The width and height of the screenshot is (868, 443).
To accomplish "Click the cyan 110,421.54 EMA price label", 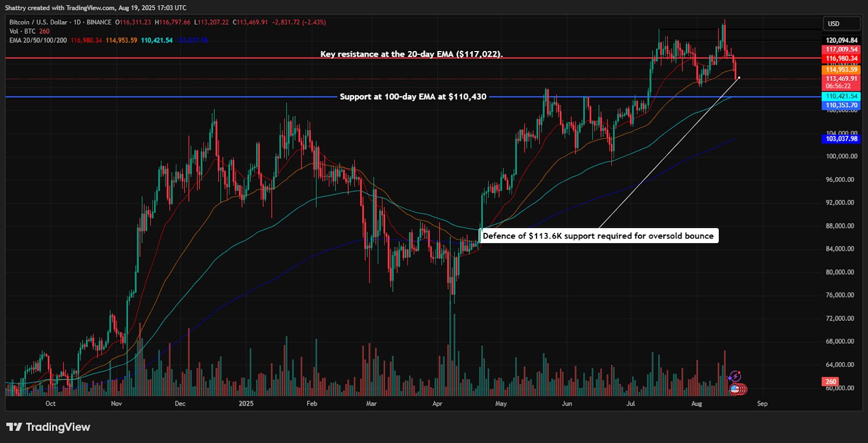I will [841, 96].
